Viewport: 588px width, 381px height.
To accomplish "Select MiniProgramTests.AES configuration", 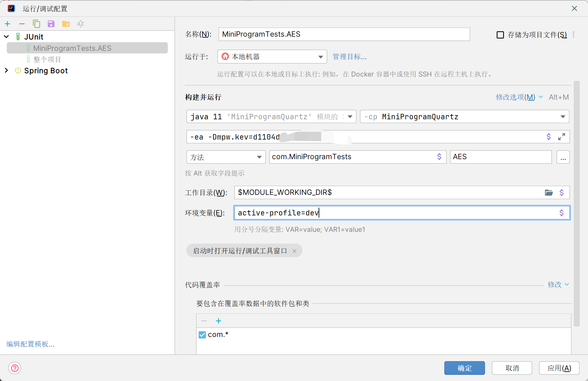I will (87, 48).
